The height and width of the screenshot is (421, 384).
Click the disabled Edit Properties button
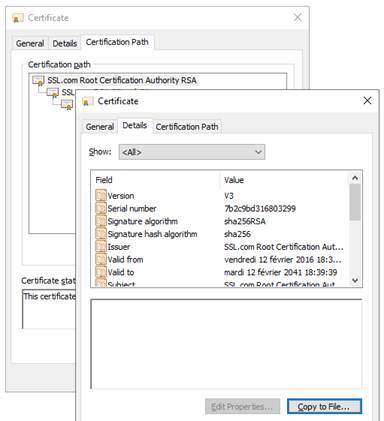(242, 407)
